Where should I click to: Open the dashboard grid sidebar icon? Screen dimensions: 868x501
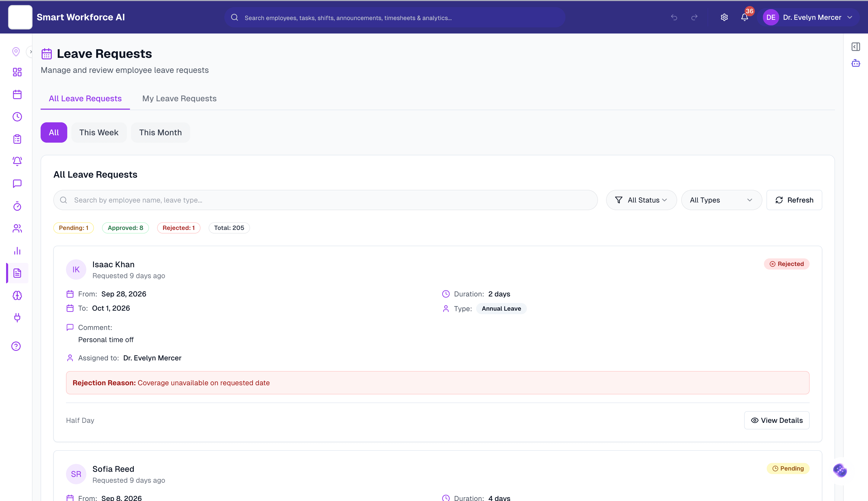[x=17, y=72]
